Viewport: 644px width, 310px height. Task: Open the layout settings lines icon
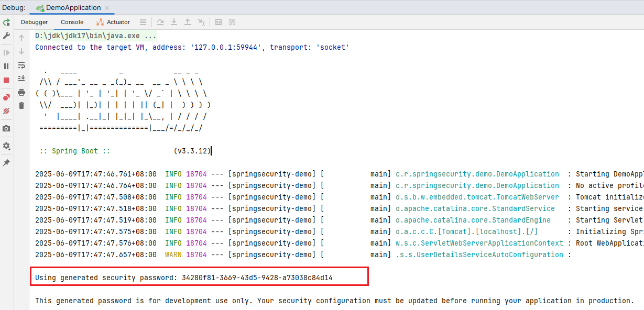143,22
